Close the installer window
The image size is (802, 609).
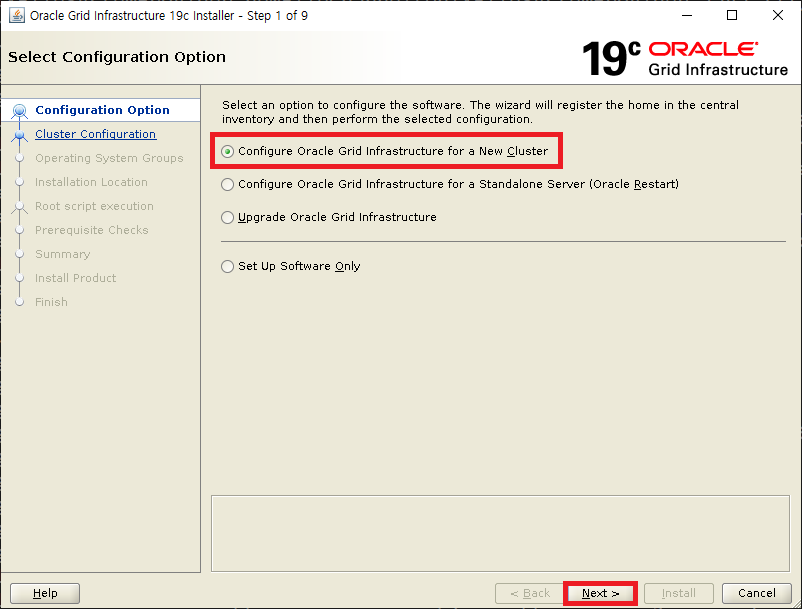click(x=777, y=15)
